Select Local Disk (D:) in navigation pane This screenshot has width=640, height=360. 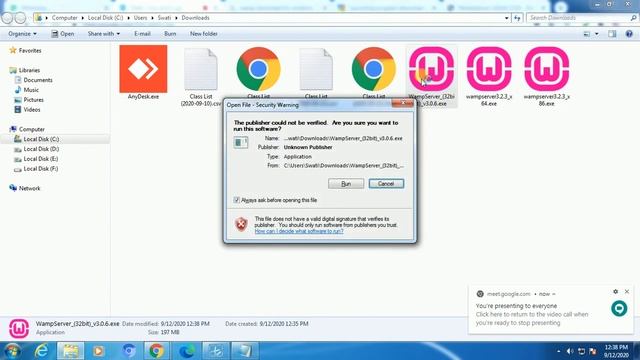(41, 149)
